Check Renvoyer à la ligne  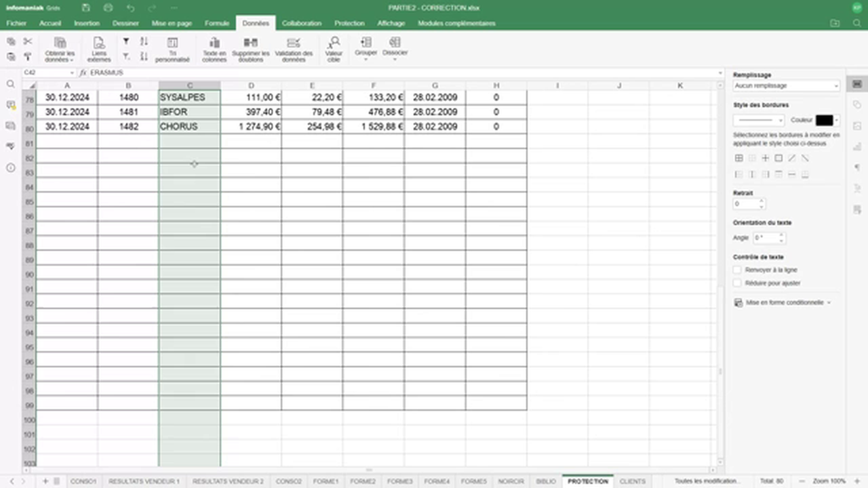[x=738, y=270]
